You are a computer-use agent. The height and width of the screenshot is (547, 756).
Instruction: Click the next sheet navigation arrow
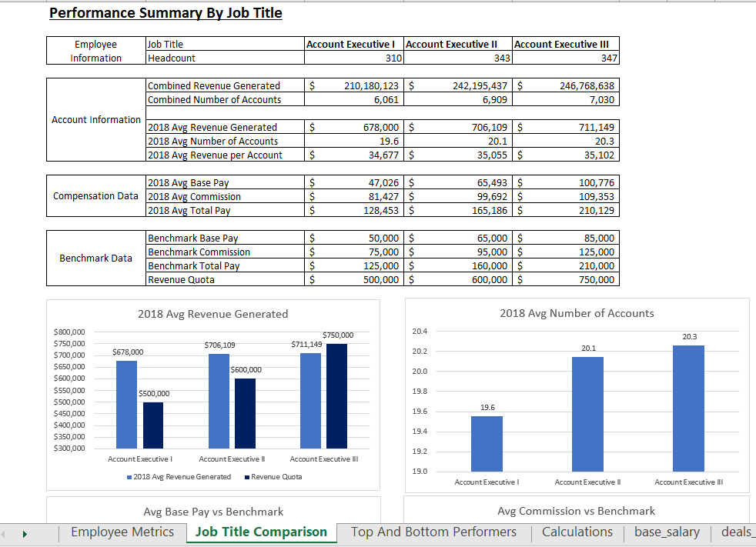(24, 532)
